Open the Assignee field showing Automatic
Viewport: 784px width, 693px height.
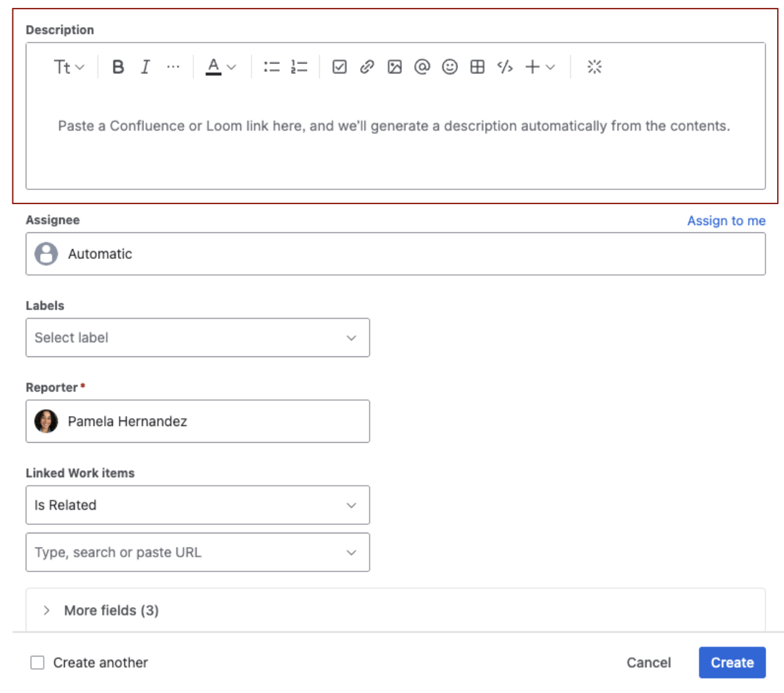pyautogui.click(x=396, y=254)
